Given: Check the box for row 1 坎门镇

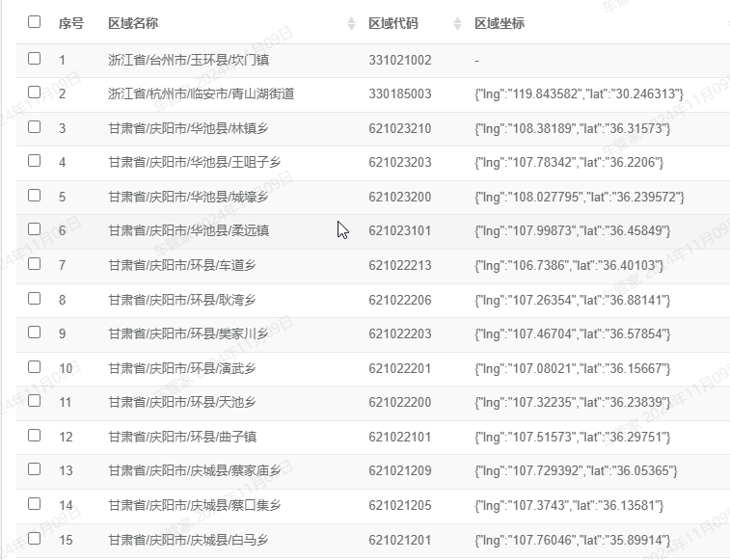Looking at the screenshot, I should [x=35, y=59].
